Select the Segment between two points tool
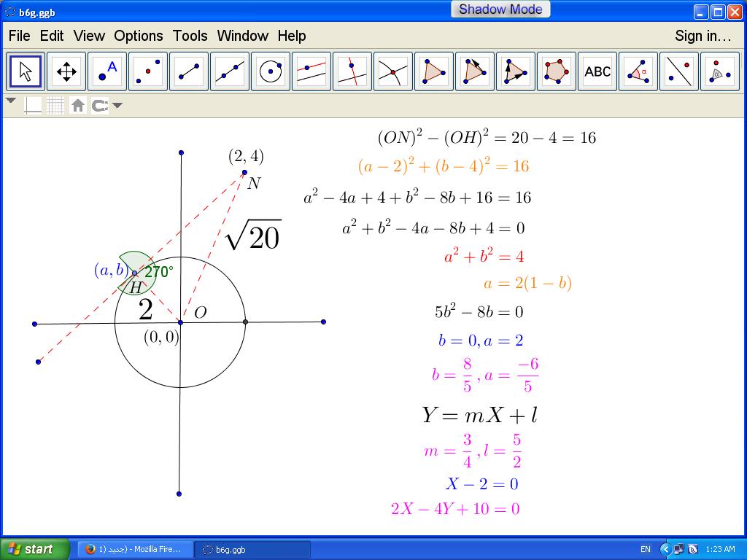Screen dimensions: 747x560 tap(189, 71)
